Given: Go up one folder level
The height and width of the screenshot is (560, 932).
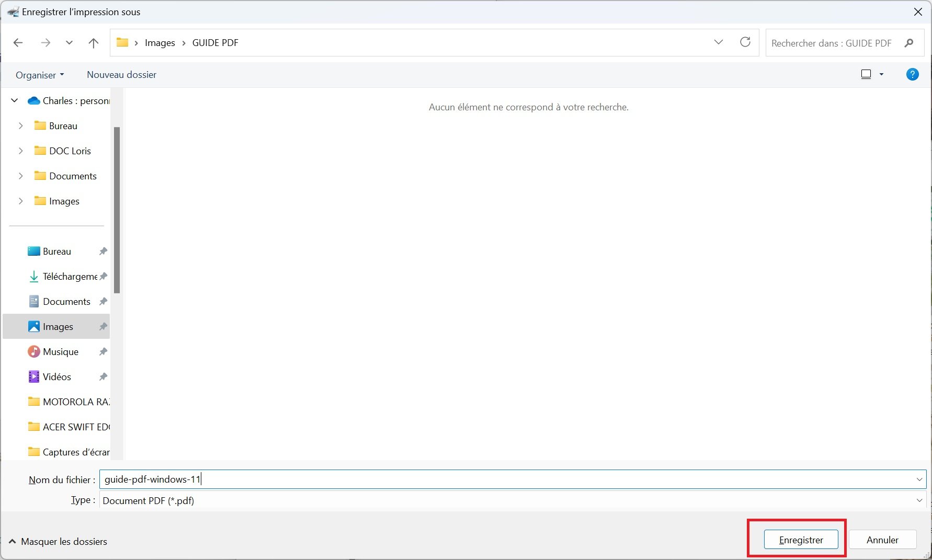Looking at the screenshot, I should 94,43.
